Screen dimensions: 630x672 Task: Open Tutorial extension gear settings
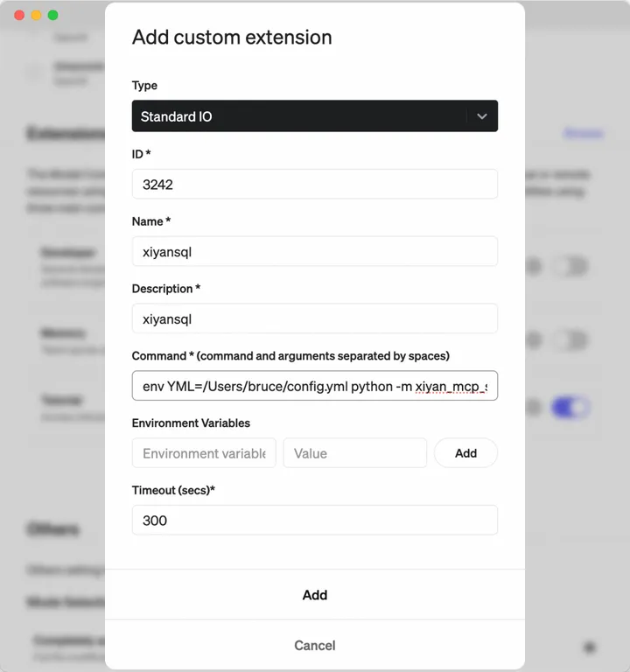coord(534,408)
